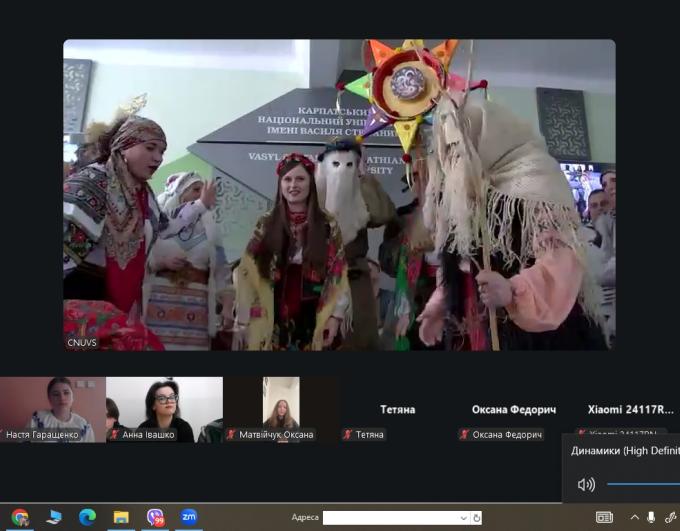
Task: Click the refresh button beside the address field
Action: point(476,518)
